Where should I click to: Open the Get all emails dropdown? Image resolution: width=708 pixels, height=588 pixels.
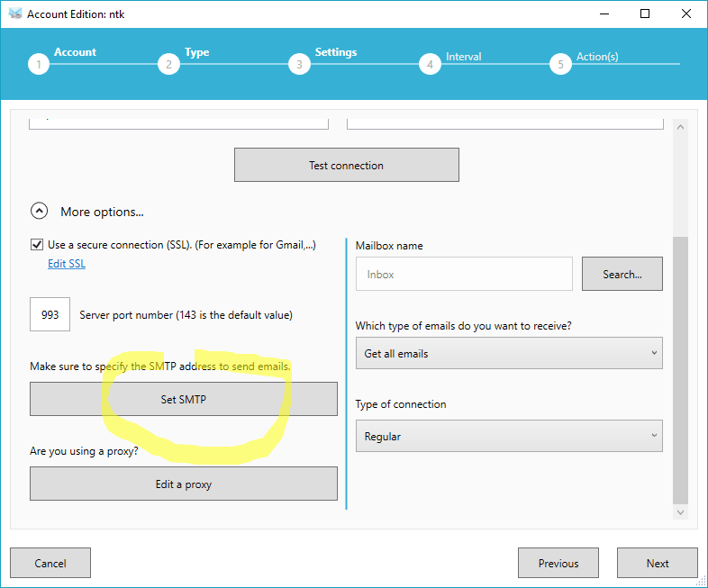coord(509,353)
